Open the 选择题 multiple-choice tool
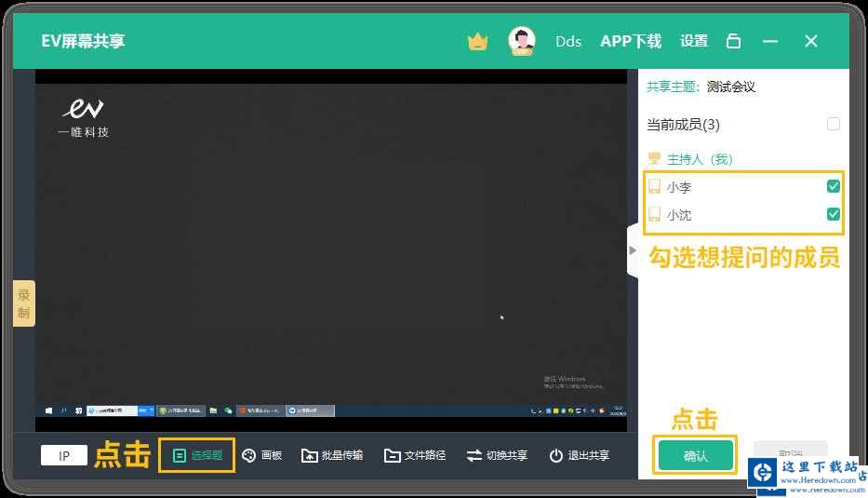The height and width of the screenshot is (498, 868). coord(197,455)
